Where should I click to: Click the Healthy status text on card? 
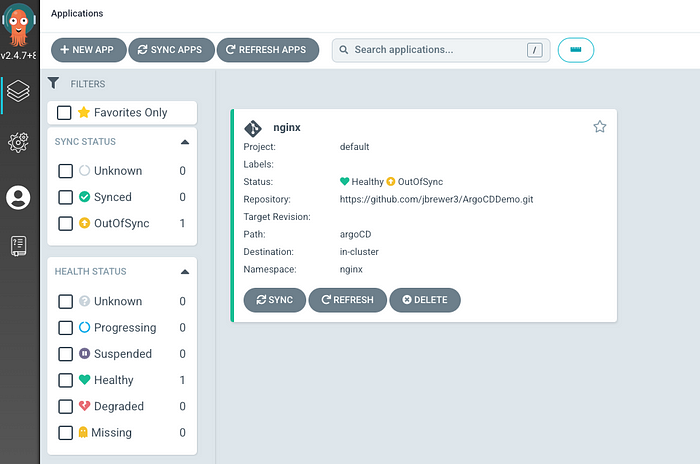367,182
